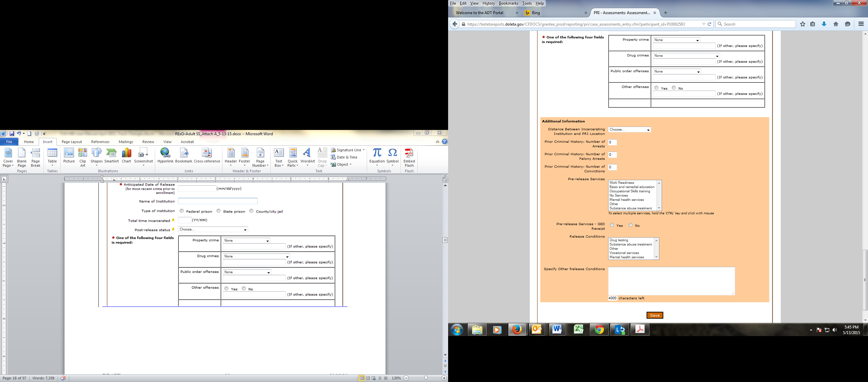The width and height of the screenshot is (868, 382).
Task: Switch to the Page Layout ribbon tab
Action: click(x=72, y=142)
